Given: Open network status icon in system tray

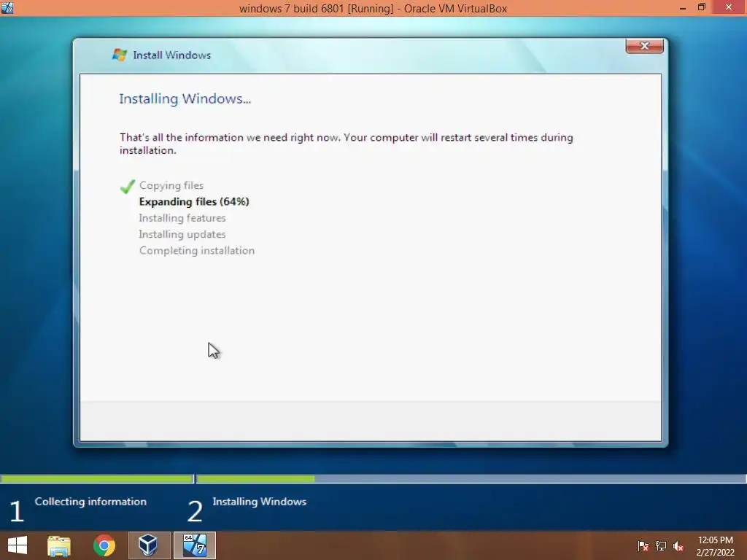Looking at the screenshot, I should pos(661,546).
